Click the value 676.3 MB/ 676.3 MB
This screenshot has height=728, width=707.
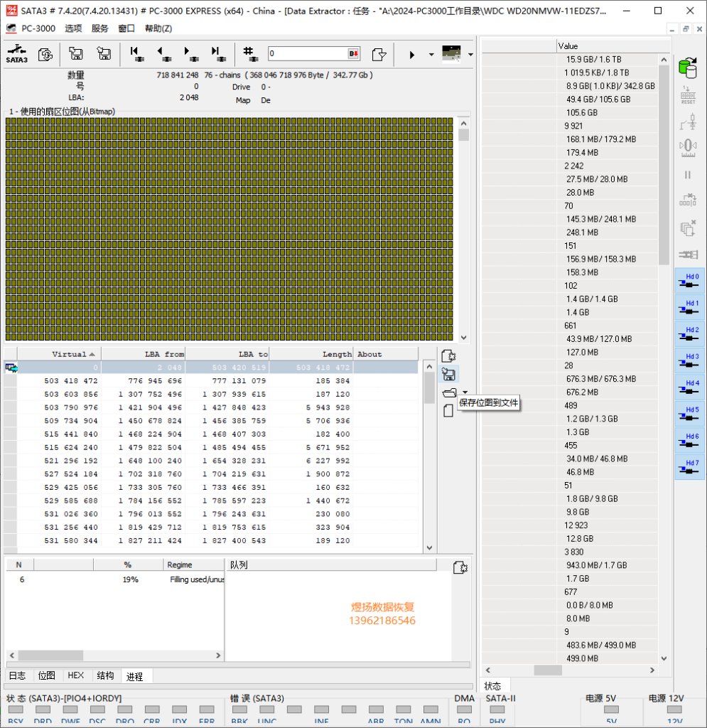[600, 379]
